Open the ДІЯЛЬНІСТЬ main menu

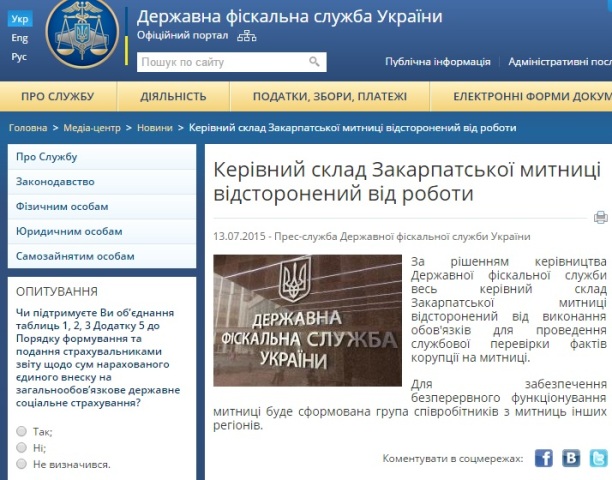click(173, 96)
